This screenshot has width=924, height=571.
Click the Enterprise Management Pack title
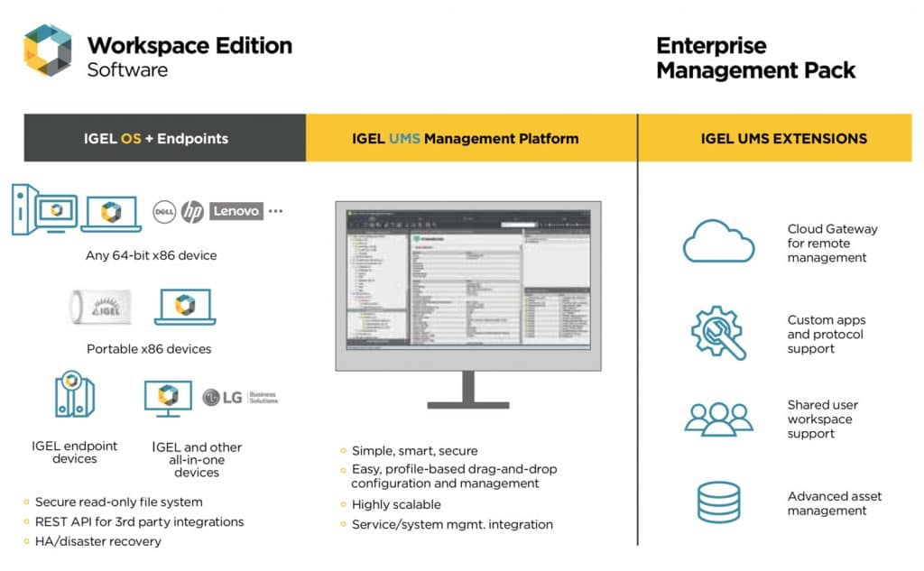(755, 58)
